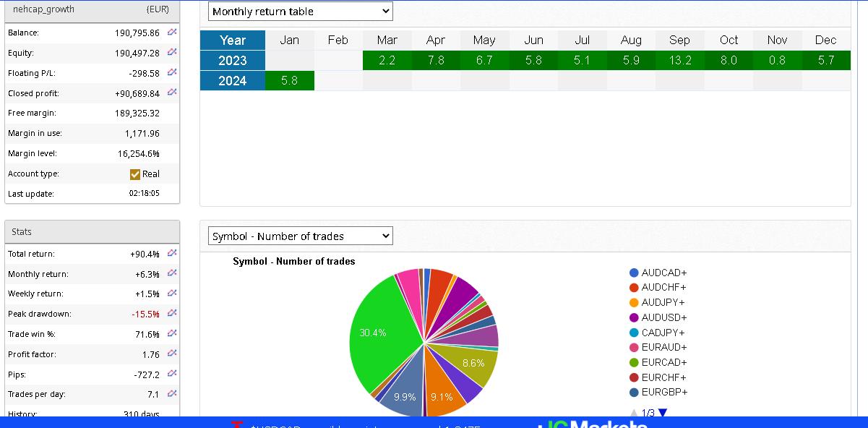Image resolution: width=868 pixels, height=428 pixels.
Task: Toggle the AUDCAD+ series in the legend
Action: click(x=658, y=273)
